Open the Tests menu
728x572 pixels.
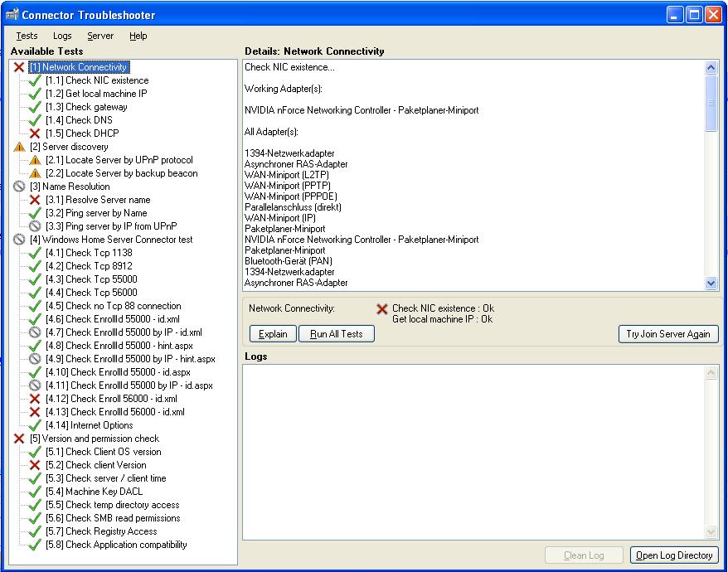(x=27, y=36)
